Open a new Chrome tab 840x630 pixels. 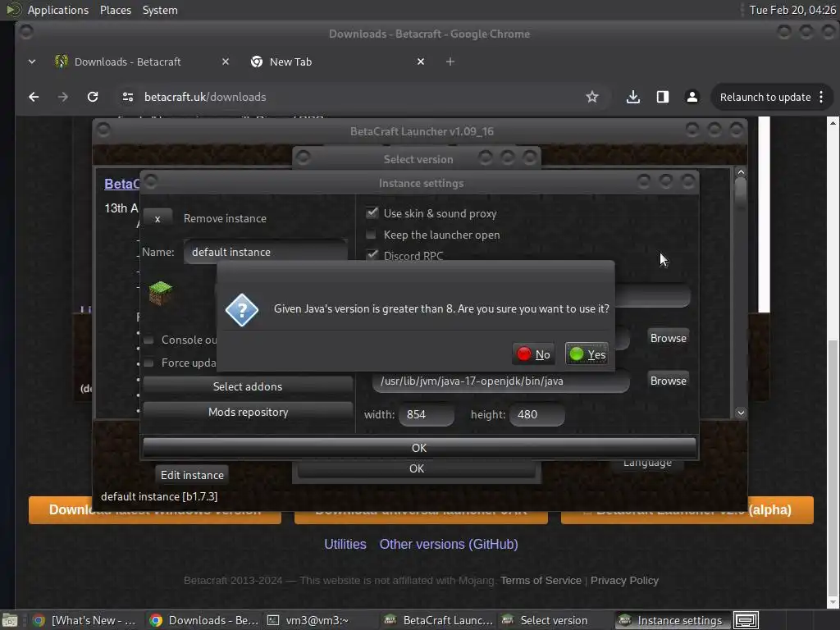[x=450, y=62]
